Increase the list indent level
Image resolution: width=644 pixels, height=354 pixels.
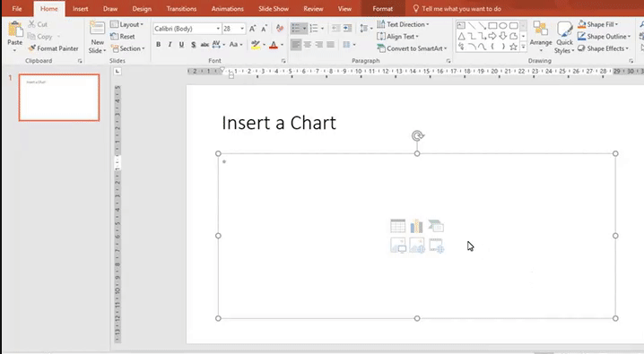click(347, 29)
